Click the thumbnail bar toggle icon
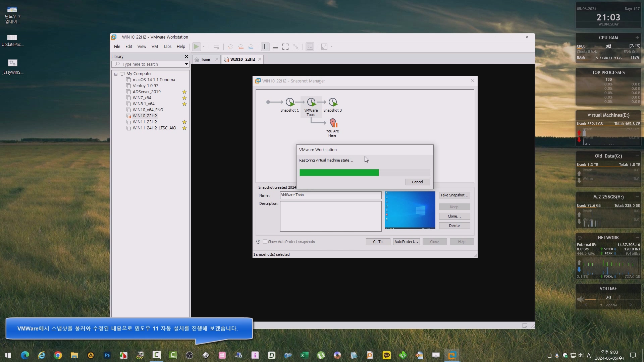Image resolution: width=644 pixels, height=362 pixels. [x=275, y=47]
